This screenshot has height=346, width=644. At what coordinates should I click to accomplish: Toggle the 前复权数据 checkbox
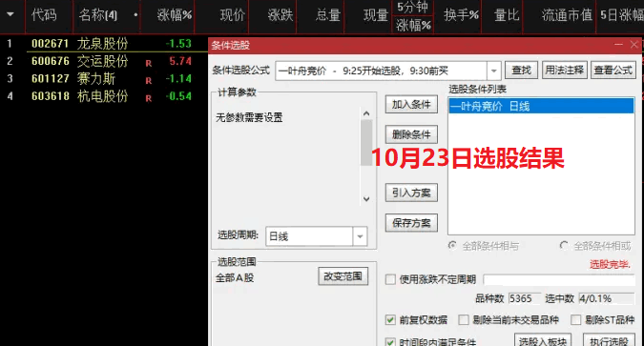(390, 319)
